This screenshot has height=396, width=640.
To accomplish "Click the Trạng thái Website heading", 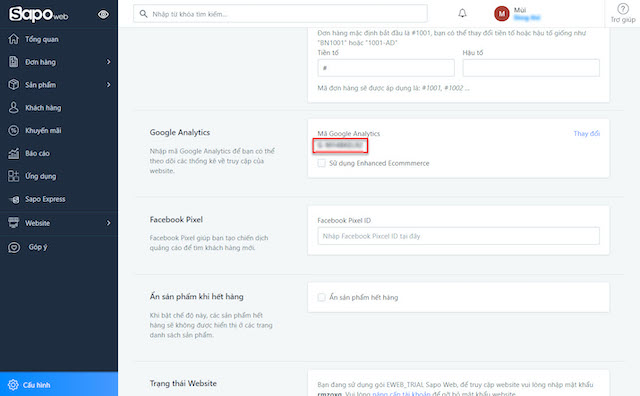I will (183, 383).
